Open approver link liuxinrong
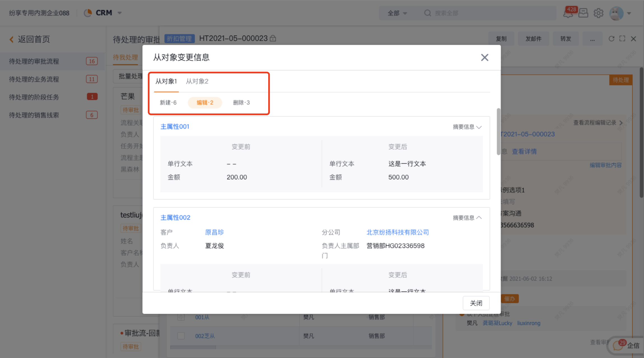Viewport: 644px width, 358px height. tap(529, 323)
